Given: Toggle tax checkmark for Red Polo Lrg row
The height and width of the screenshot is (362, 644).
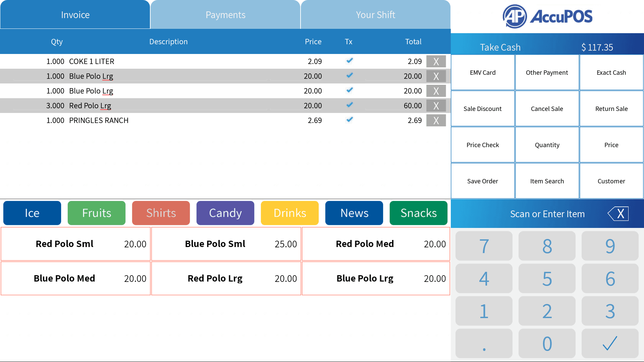Looking at the screenshot, I should point(350,105).
